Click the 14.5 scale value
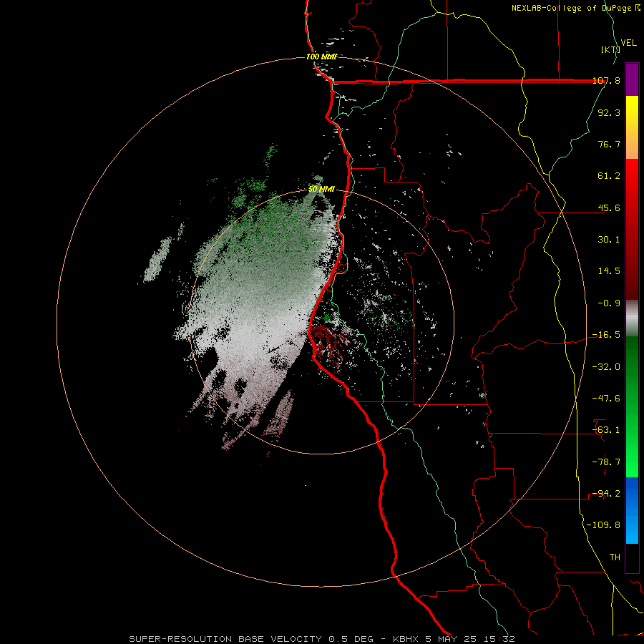The height and width of the screenshot is (644, 644). pyautogui.click(x=609, y=271)
